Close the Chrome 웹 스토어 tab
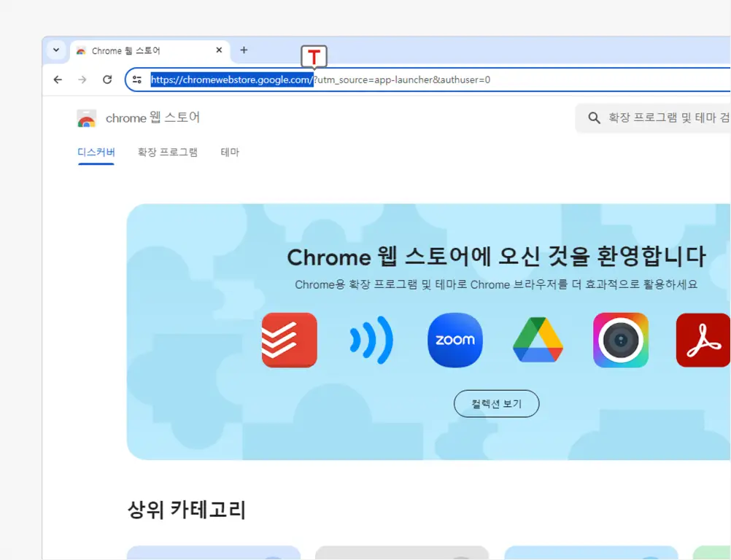Image resolution: width=731 pixels, height=560 pixels. click(219, 50)
